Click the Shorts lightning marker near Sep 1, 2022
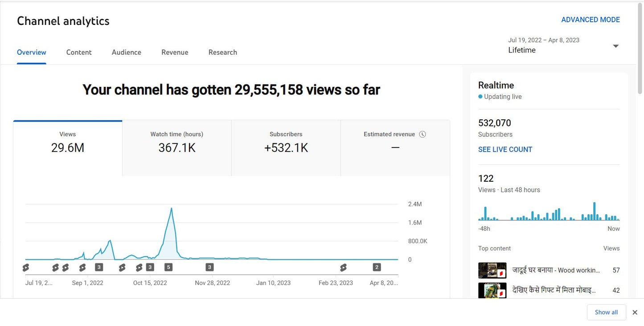Screen dimensions: 644x326 (55, 267)
